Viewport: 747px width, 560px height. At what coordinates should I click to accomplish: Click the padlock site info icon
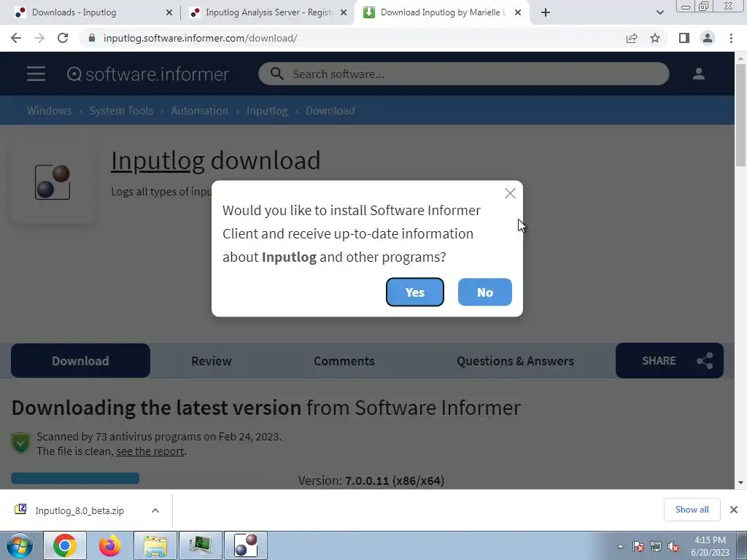(x=92, y=38)
